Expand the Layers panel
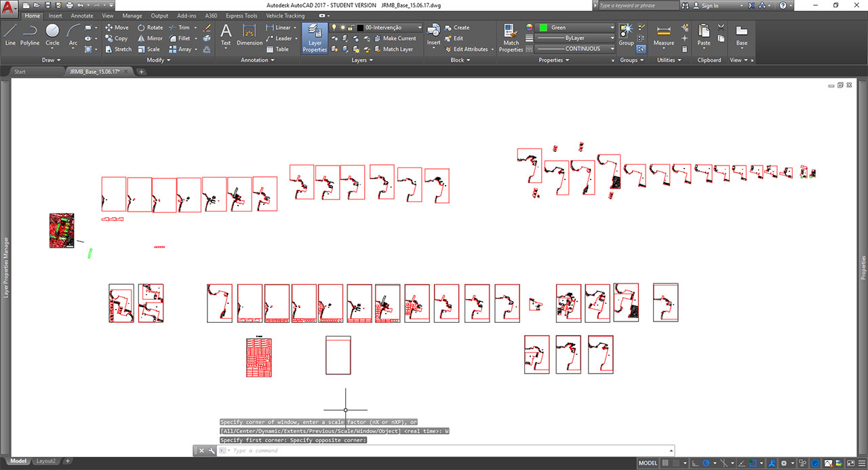 [363, 60]
